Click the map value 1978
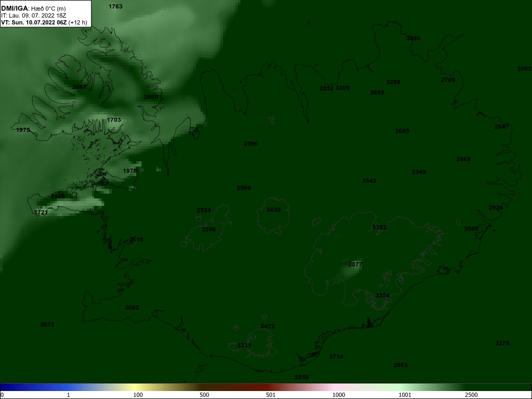Image resolution: width=532 pixels, height=399 pixels. (130, 171)
